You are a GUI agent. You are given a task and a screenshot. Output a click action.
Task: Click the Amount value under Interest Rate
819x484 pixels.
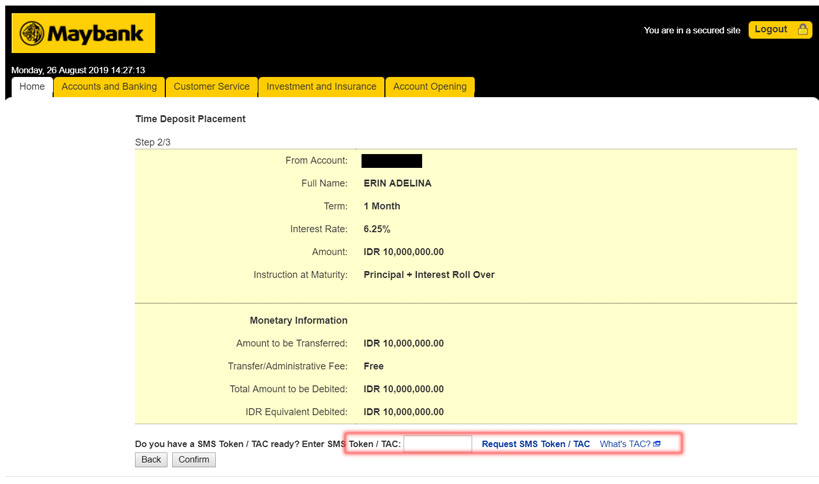pos(404,252)
